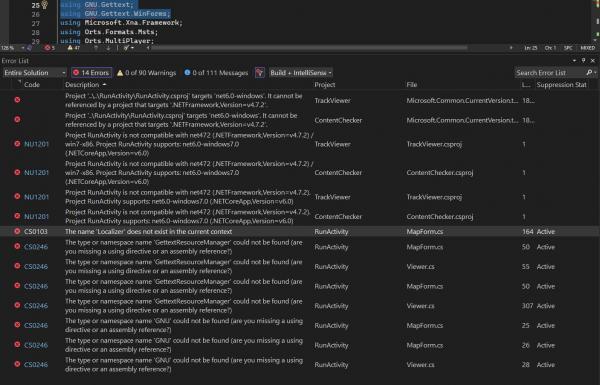Open CS0246 link for the MapForm.cs line 25 error
The width and height of the screenshot is (600, 385).
point(36,325)
